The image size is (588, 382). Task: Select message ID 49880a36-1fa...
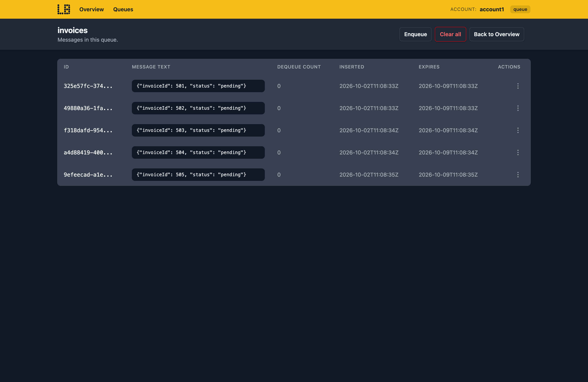tap(88, 108)
